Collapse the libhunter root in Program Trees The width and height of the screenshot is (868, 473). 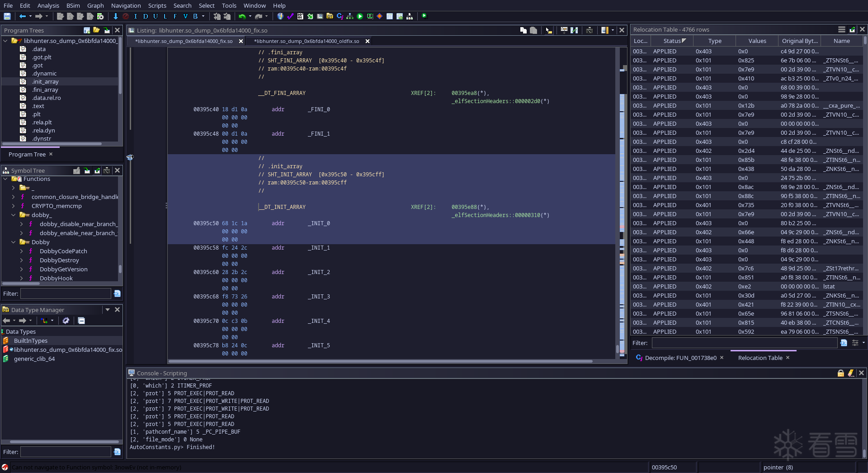[5, 41]
